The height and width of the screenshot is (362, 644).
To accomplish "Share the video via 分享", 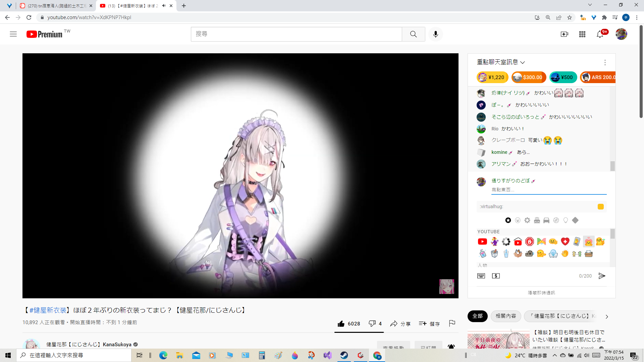I will (x=400, y=324).
